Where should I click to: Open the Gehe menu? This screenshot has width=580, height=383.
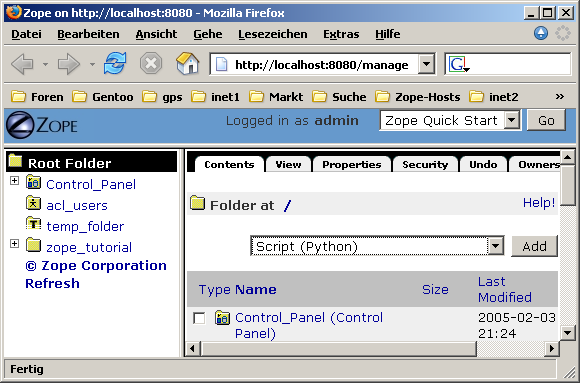point(208,34)
